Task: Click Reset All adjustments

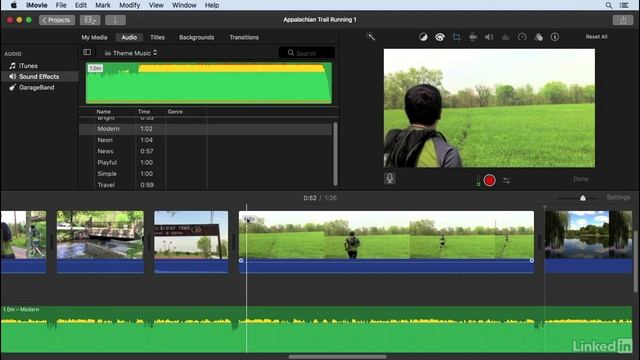Action: (x=596, y=37)
